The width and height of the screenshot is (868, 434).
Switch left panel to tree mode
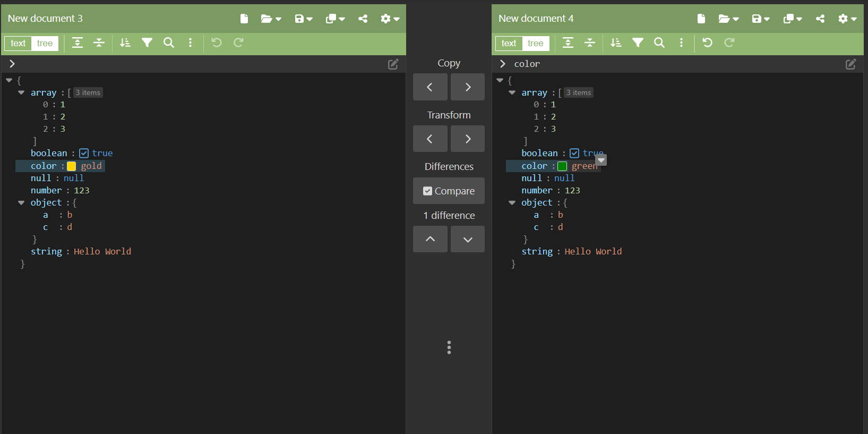pyautogui.click(x=45, y=43)
